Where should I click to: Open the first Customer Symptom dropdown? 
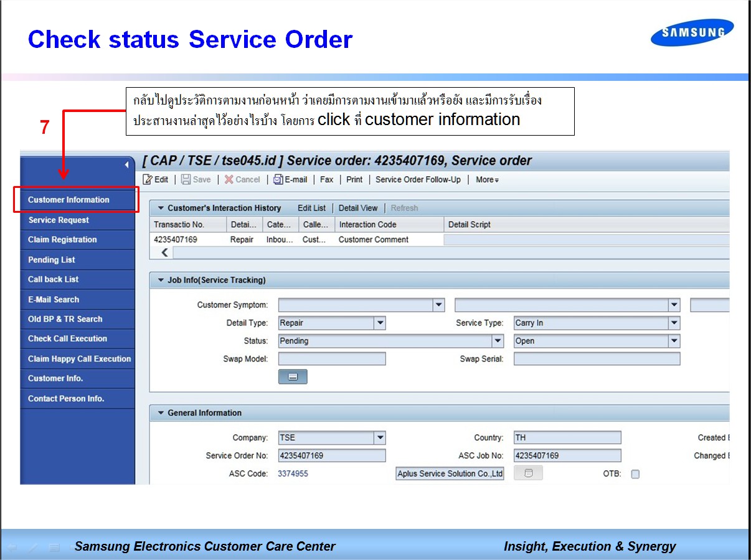coord(439,305)
